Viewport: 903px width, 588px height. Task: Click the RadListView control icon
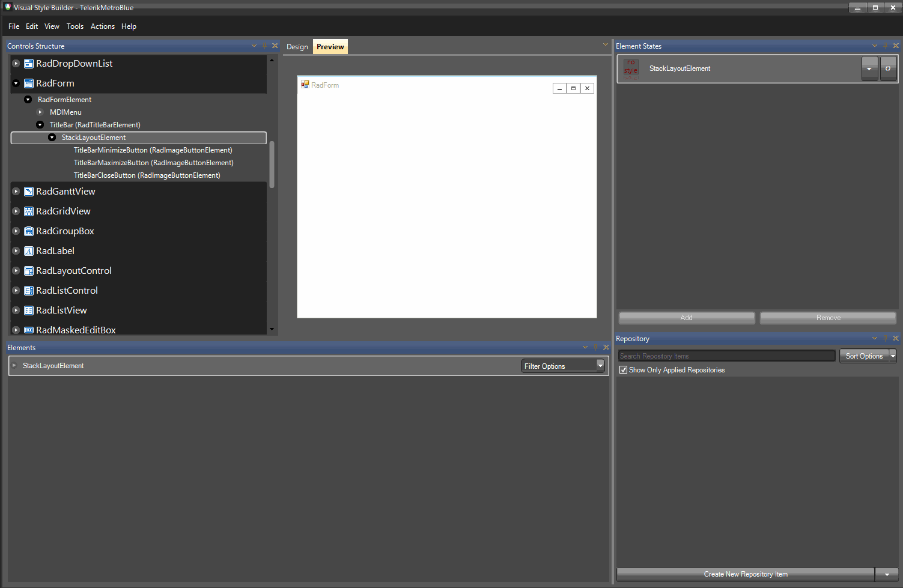click(28, 311)
